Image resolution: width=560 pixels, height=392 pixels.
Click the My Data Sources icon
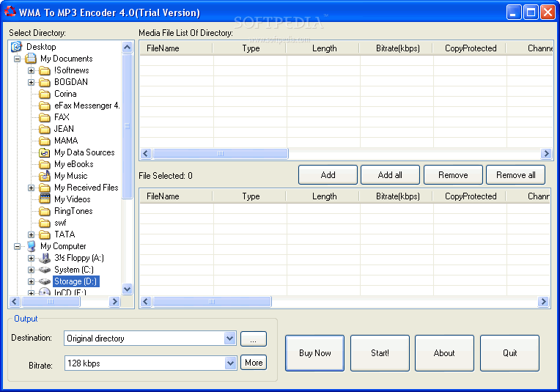[x=45, y=152]
